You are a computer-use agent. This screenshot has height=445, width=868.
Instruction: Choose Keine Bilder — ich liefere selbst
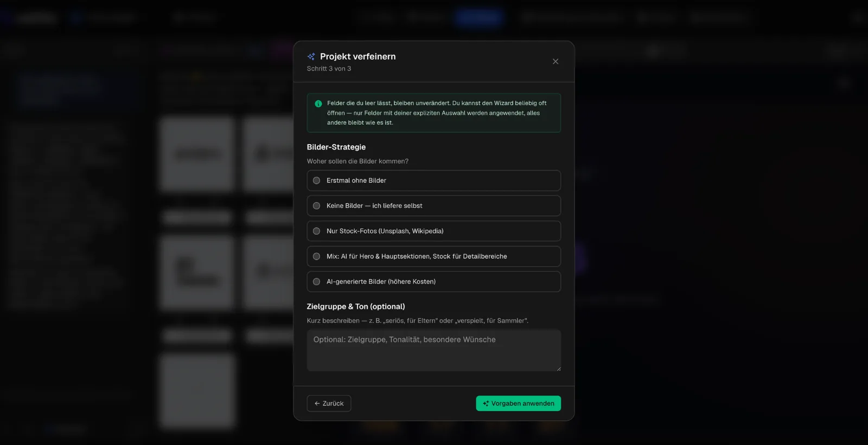433,205
